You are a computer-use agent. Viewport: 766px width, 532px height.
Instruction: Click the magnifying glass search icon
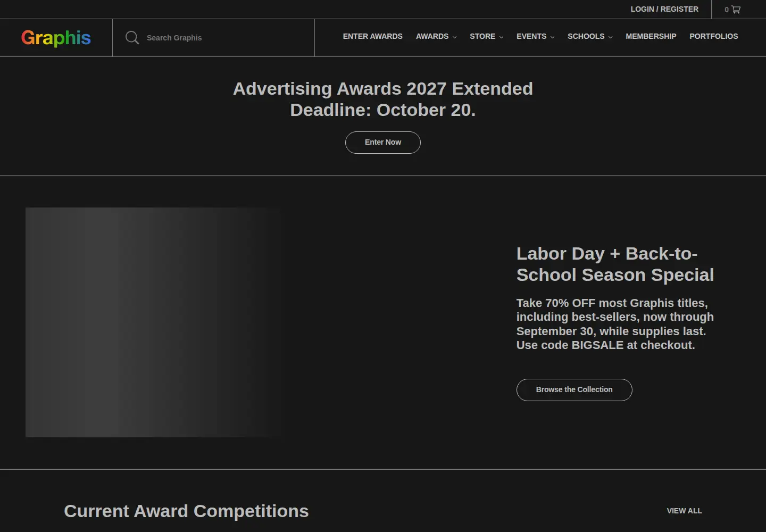132,38
